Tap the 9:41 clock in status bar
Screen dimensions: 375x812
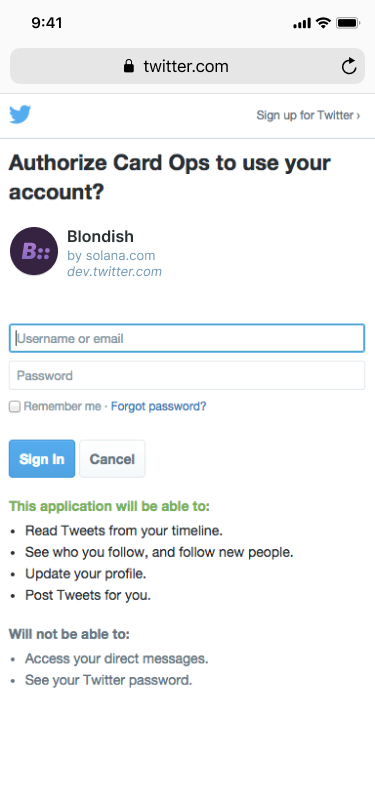tap(47, 23)
